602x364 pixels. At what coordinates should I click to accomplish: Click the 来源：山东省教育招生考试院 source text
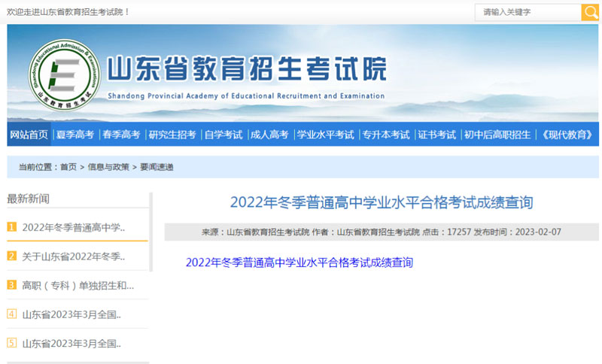click(x=256, y=232)
